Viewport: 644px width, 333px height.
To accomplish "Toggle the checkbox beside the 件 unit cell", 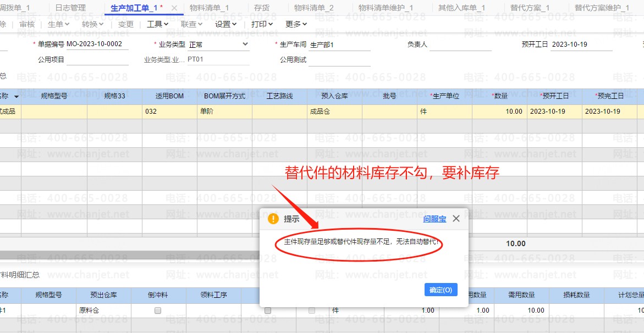I will point(312,310).
